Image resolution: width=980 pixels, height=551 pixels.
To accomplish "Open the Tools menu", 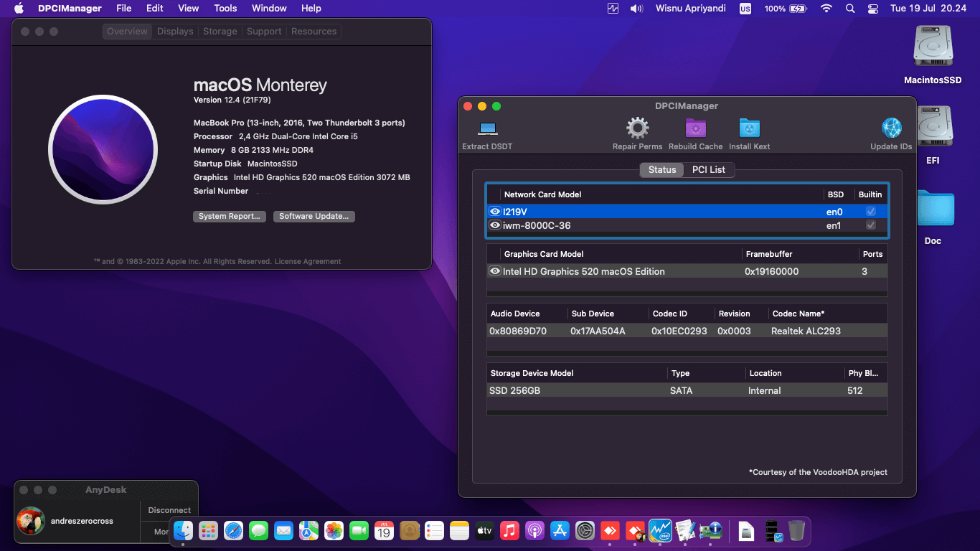I will (225, 8).
